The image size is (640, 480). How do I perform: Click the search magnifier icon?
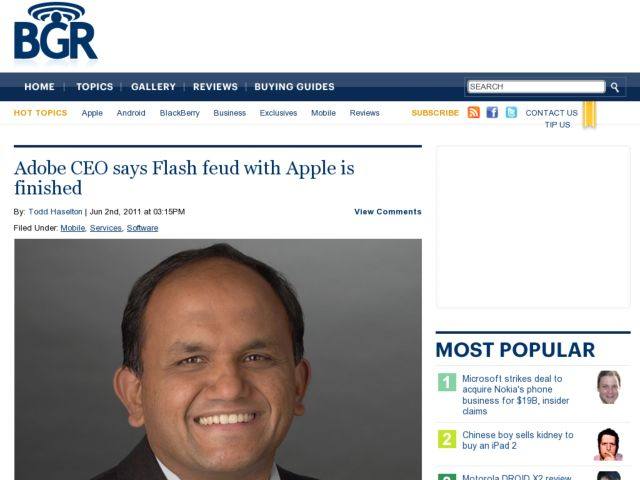615,87
